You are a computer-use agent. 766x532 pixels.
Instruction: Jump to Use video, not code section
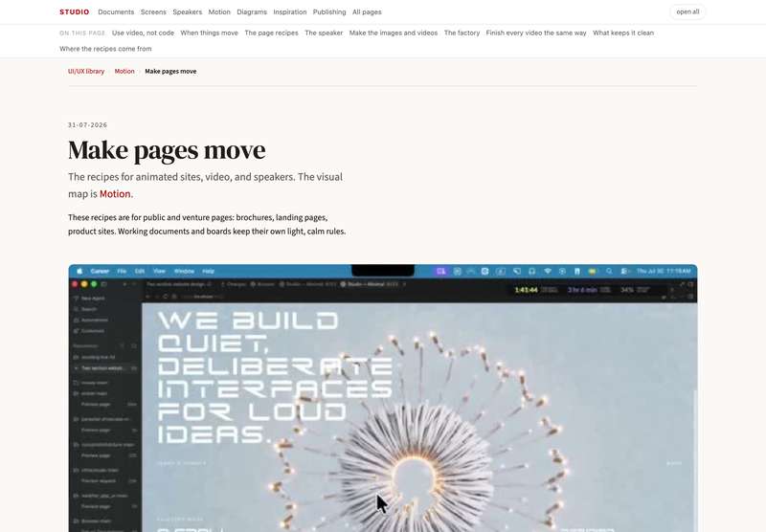click(x=143, y=33)
